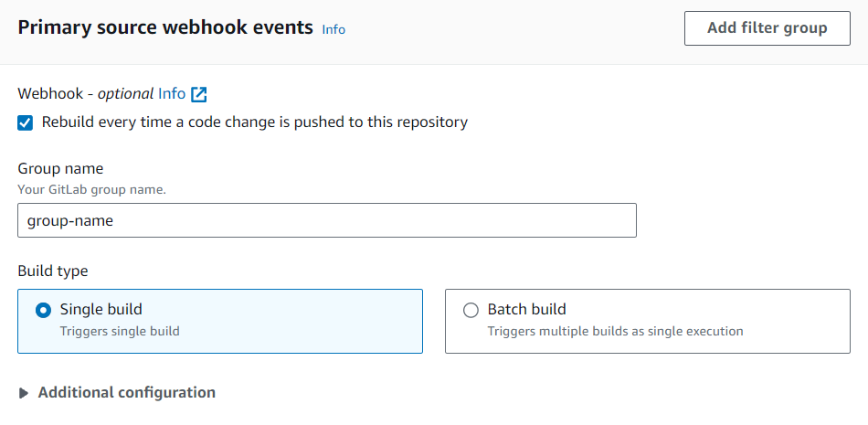Open Info link next to Primary source webhook events

point(333,29)
